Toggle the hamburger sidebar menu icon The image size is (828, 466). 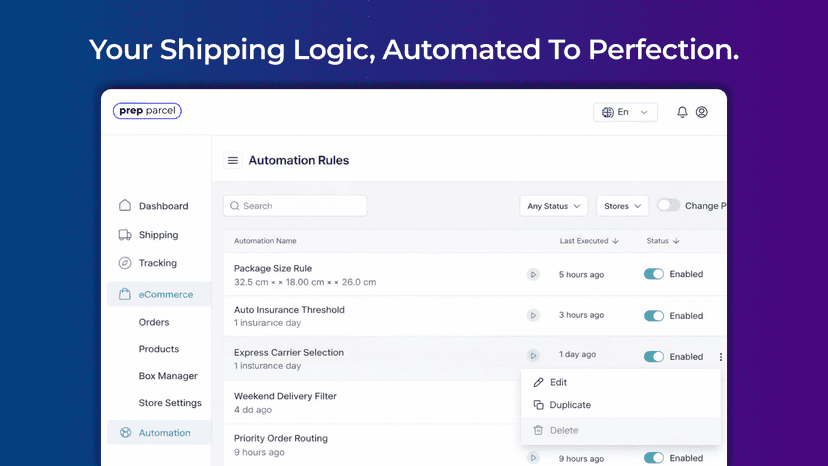pos(233,160)
